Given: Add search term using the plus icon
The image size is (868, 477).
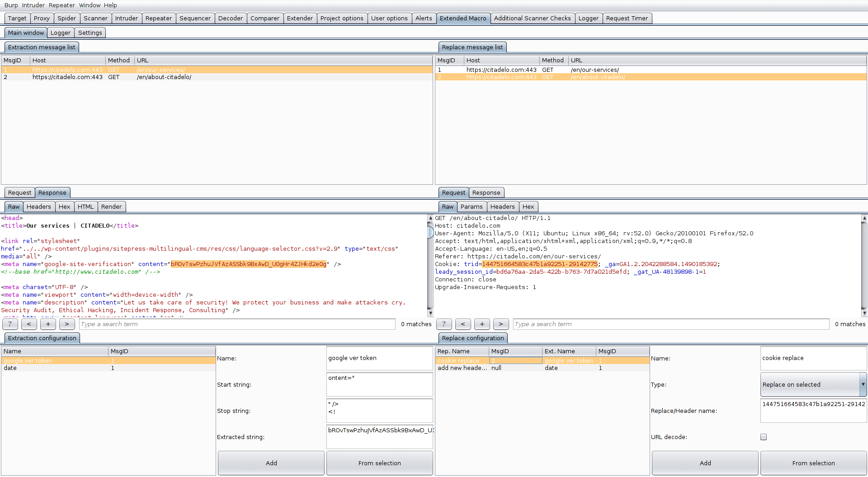Looking at the screenshot, I should (x=48, y=324).
